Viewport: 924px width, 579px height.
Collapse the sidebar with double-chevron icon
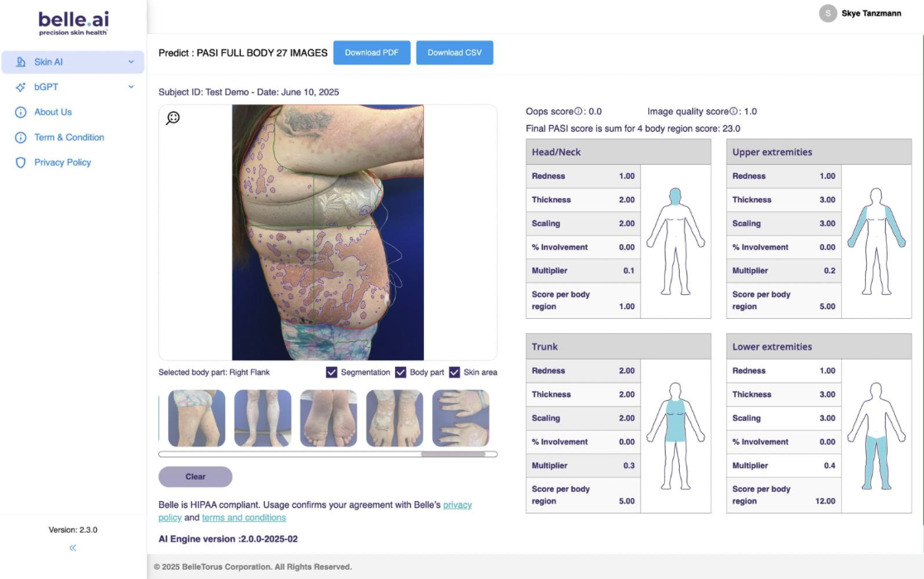[x=73, y=548]
